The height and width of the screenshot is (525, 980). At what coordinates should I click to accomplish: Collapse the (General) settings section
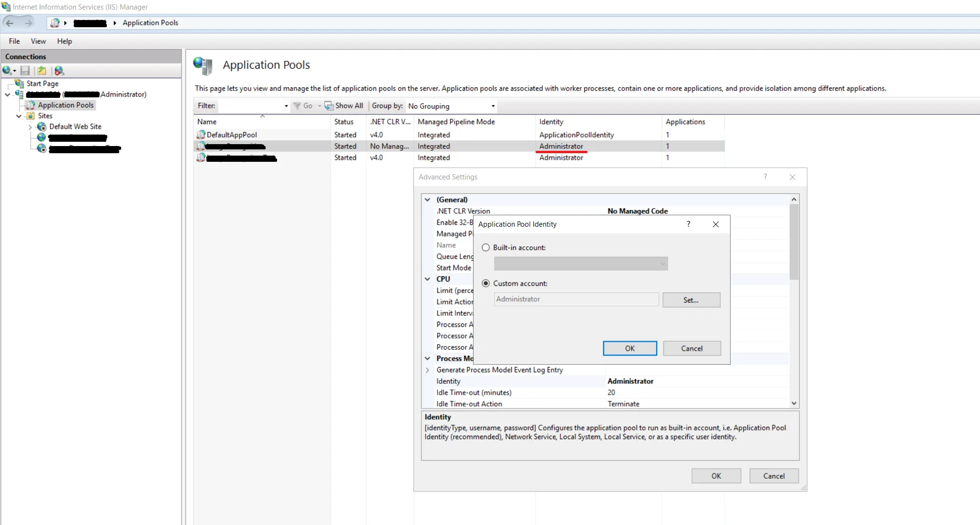tap(428, 200)
